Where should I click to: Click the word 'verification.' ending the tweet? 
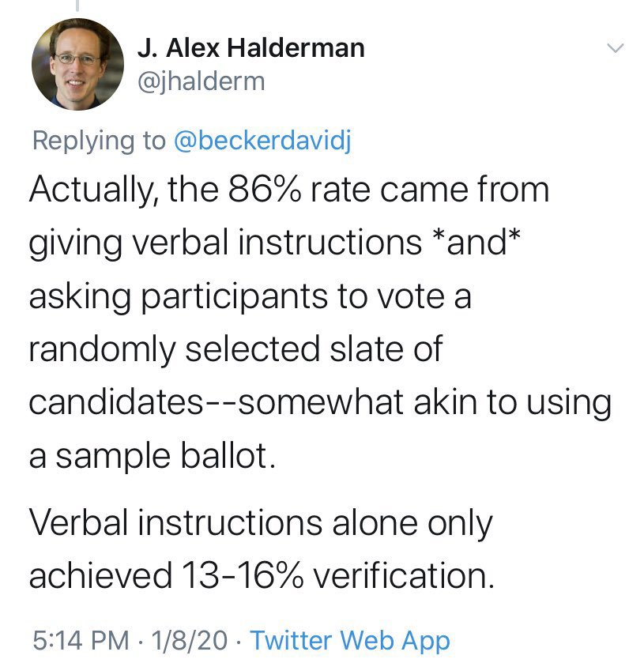pyautogui.click(x=404, y=575)
